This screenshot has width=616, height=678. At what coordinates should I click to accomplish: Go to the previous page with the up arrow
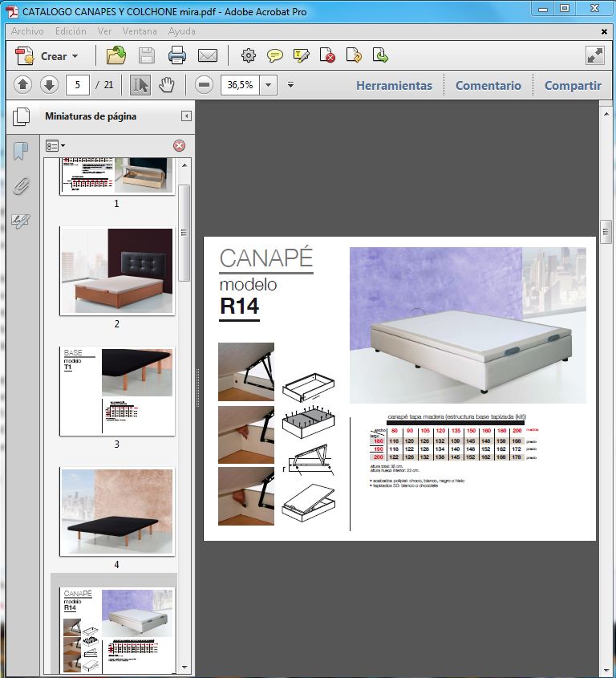pos(22,84)
